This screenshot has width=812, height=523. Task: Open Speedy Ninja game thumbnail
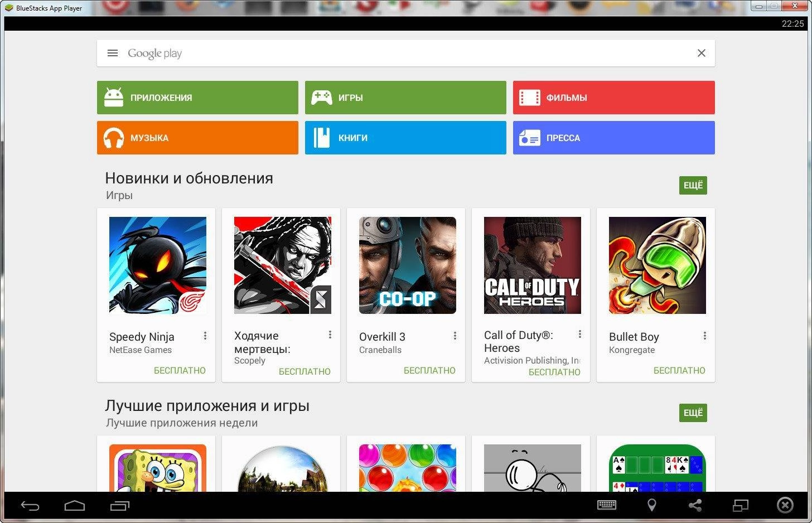pos(158,265)
